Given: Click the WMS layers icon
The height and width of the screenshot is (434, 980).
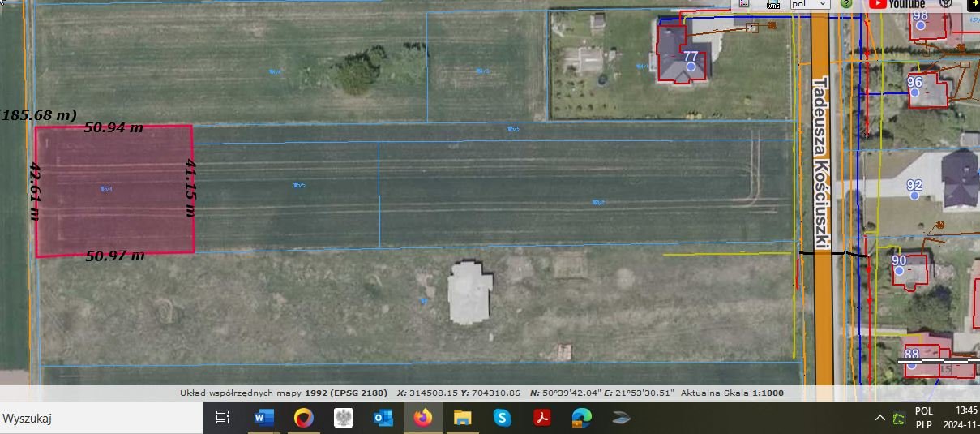Looking at the screenshot, I should coord(773,4).
